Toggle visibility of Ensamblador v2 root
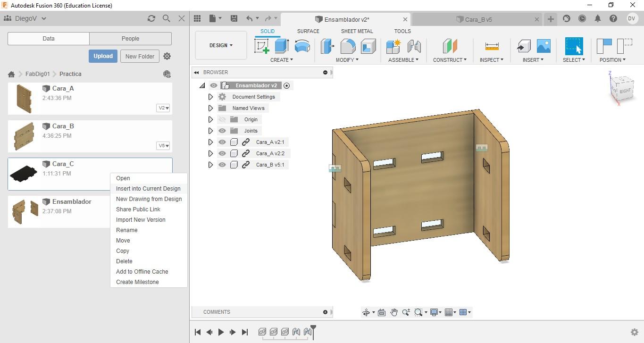This screenshot has width=644, height=343. pos(214,85)
